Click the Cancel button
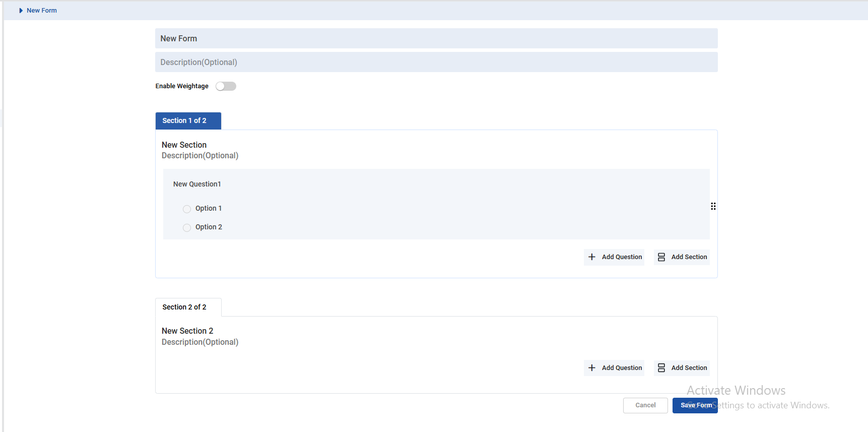This screenshot has height=432, width=868. 645,405
